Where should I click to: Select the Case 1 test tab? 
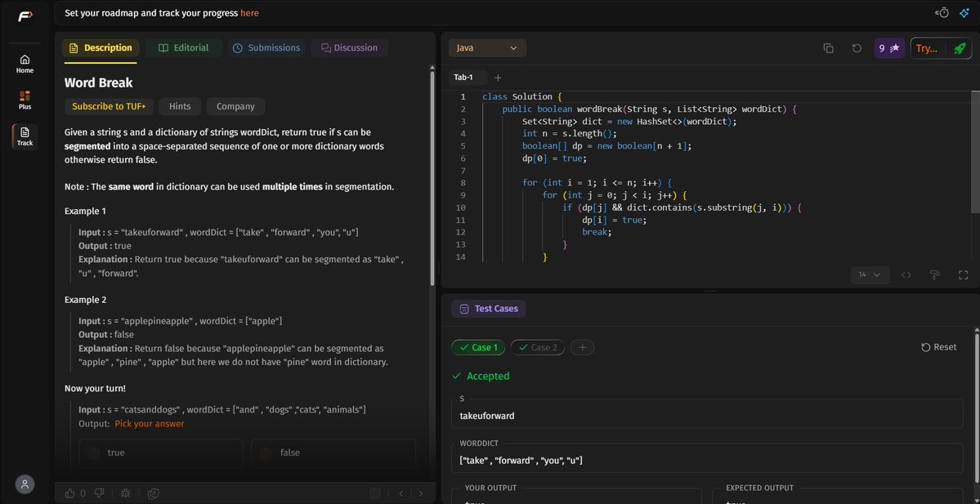pyautogui.click(x=478, y=347)
